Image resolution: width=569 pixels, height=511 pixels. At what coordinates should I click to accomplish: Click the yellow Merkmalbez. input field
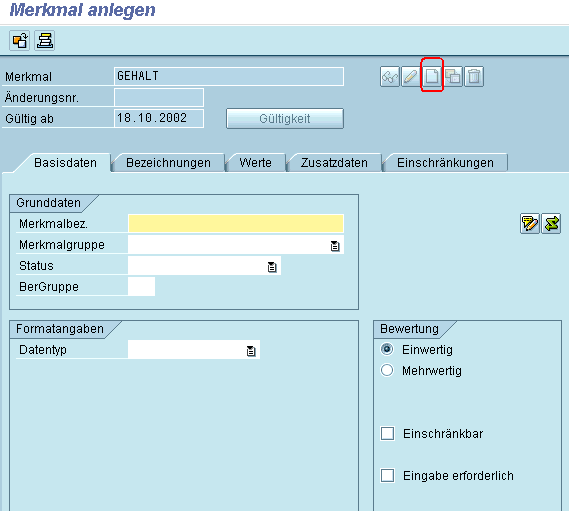tap(236, 224)
